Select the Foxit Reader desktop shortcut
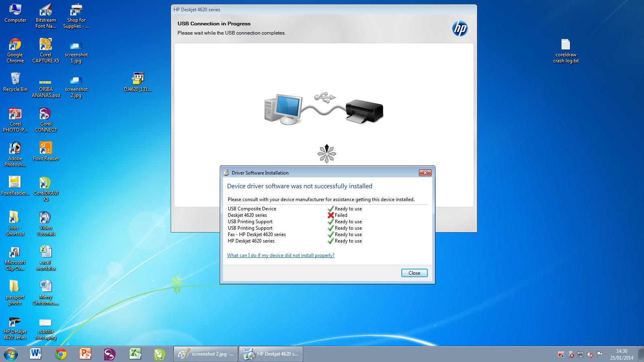The width and height of the screenshot is (644, 362). point(45,151)
